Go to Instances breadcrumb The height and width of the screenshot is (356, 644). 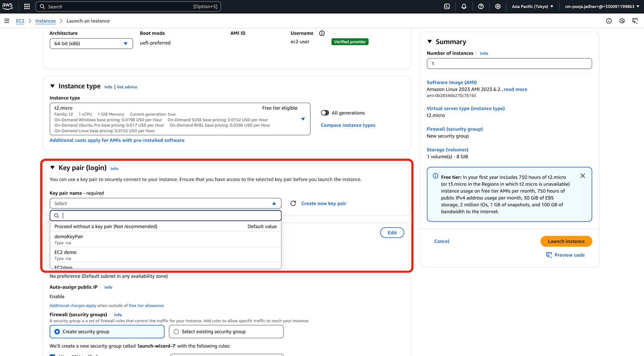(45, 21)
